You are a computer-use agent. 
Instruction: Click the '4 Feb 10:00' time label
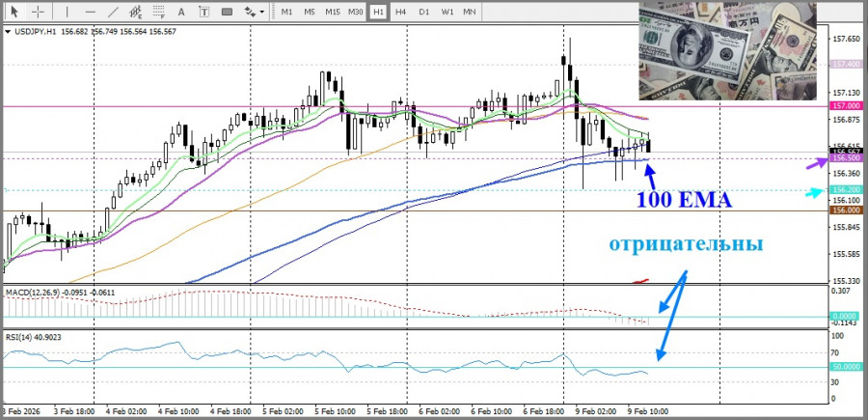pyautogui.click(x=178, y=411)
